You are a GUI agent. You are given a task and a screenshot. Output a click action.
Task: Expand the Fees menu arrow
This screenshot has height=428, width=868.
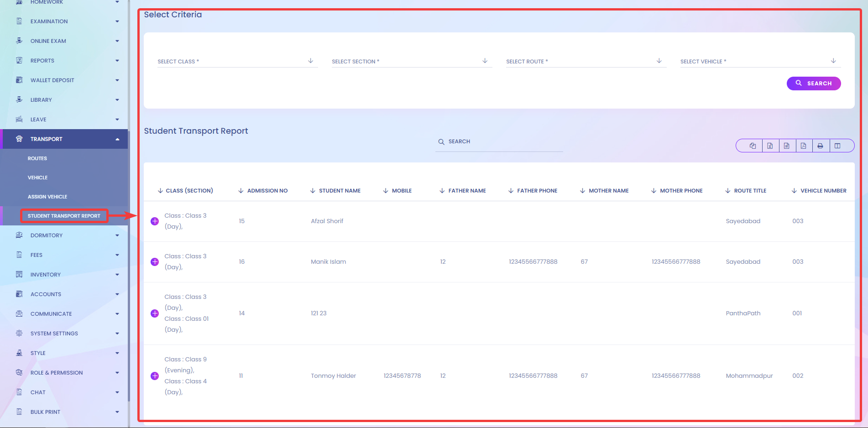tap(117, 255)
